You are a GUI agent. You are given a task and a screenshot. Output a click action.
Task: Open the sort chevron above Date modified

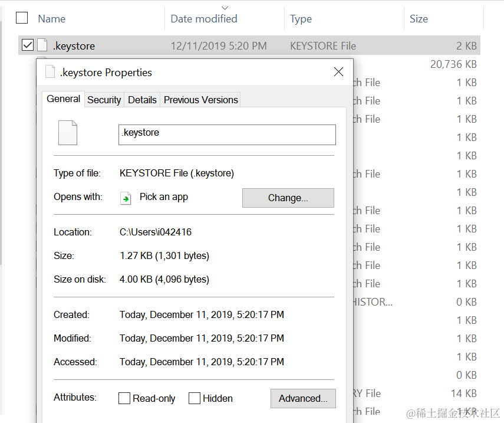coord(225,8)
